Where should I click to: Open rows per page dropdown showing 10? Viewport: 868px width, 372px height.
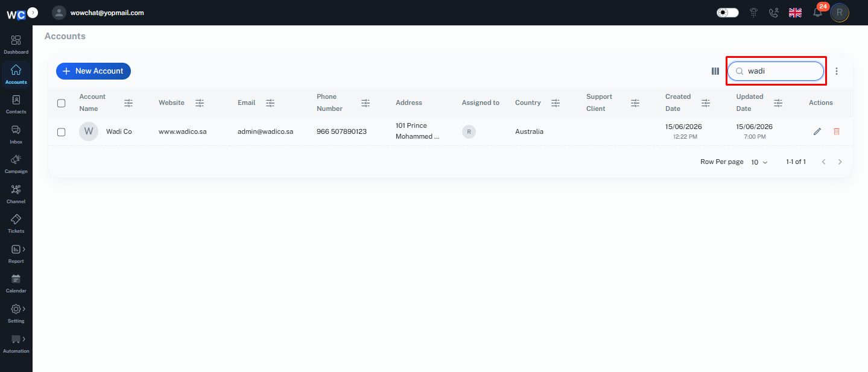(759, 162)
